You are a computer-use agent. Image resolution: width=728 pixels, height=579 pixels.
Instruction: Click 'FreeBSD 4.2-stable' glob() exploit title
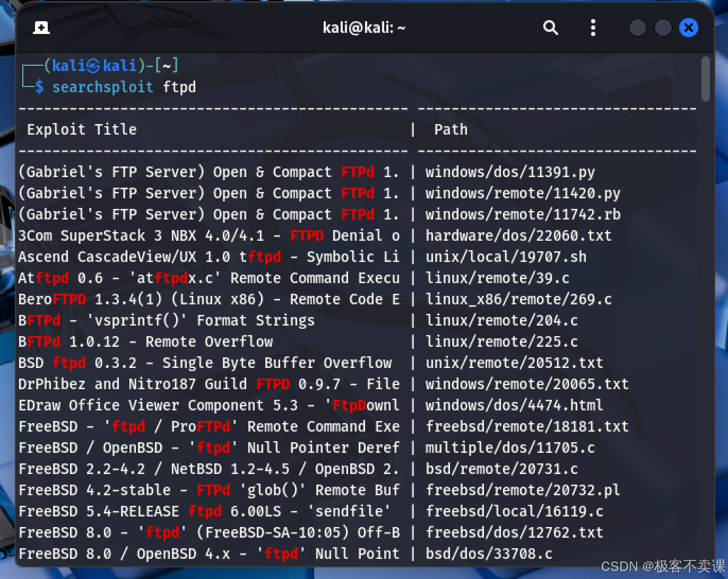(x=209, y=490)
